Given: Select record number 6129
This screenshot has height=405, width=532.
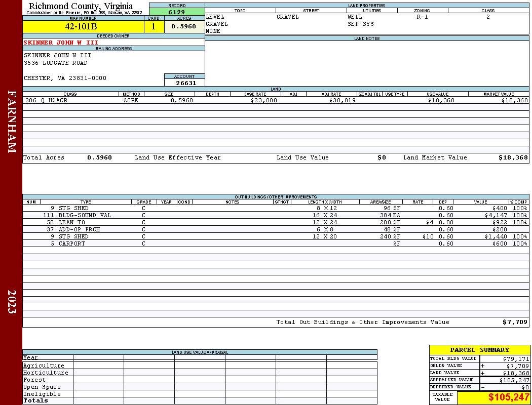Looking at the screenshot, I should [x=177, y=12].
